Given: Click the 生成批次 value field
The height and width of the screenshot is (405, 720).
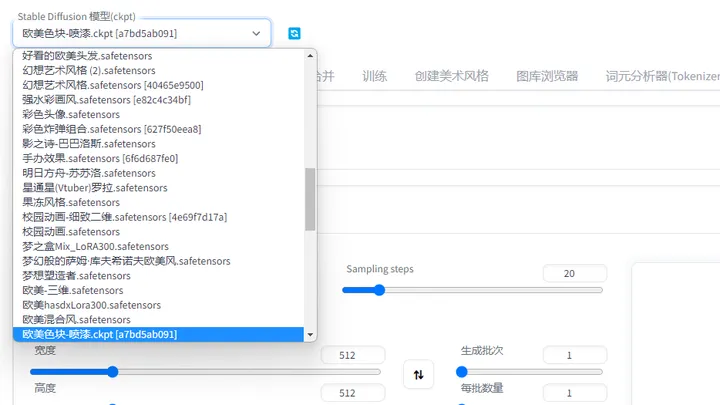Looking at the screenshot, I should tap(574, 355).
